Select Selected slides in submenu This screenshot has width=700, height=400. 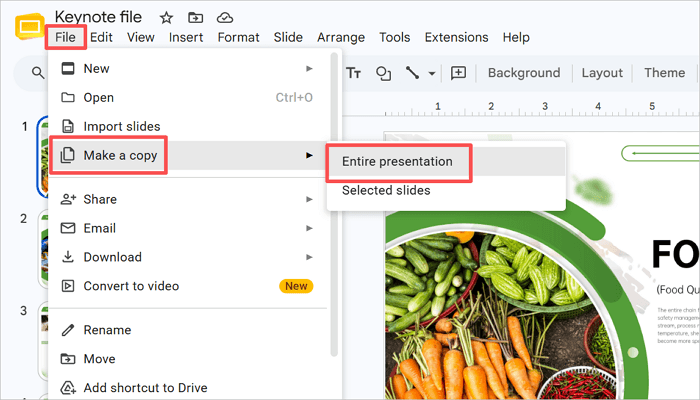pyautogui.click(x=446, y=191)
